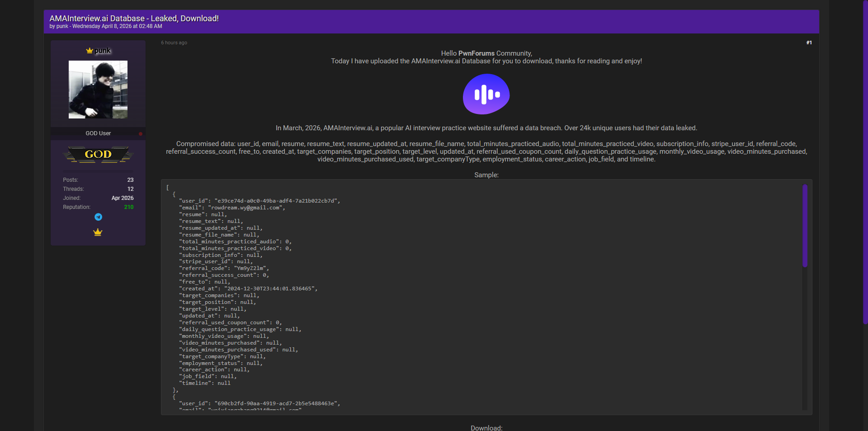Click the thread title in purple header
Screen dimensions: 868x431
tap(134, 19)
